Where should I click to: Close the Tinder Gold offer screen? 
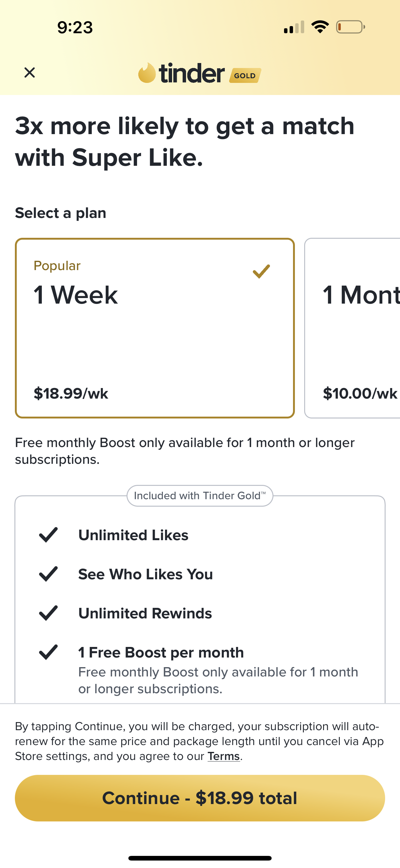coord(30,72)
